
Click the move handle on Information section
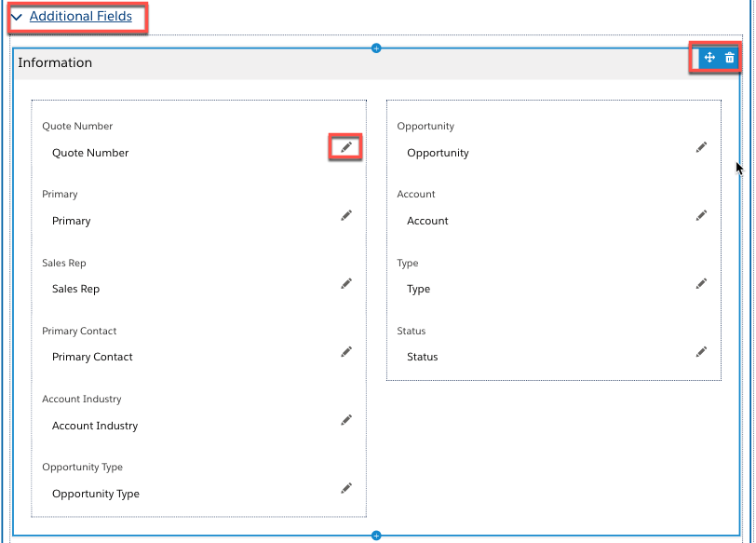(x=709, y=58)
